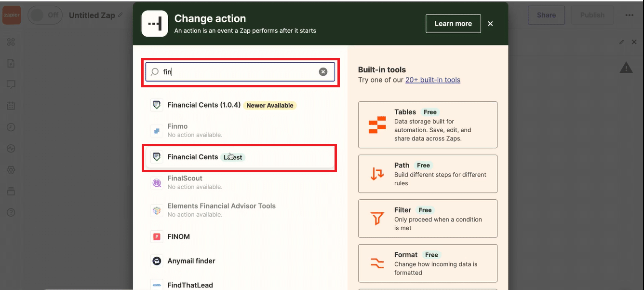Click the Elements Financial Advisor Tools icon

(156, 210)
